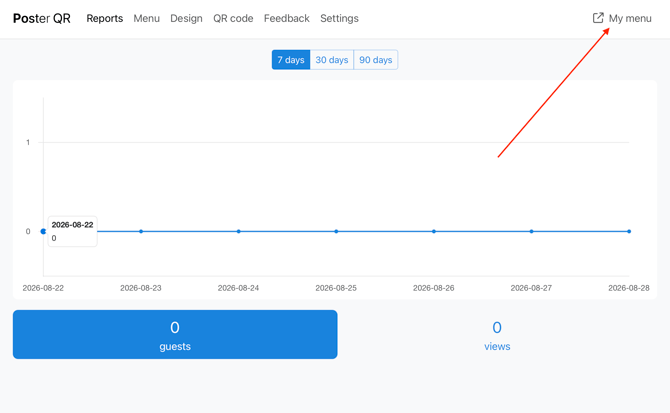Click the chart point for 2026-08-26
The image size is (670, 413).
[434, 231]
